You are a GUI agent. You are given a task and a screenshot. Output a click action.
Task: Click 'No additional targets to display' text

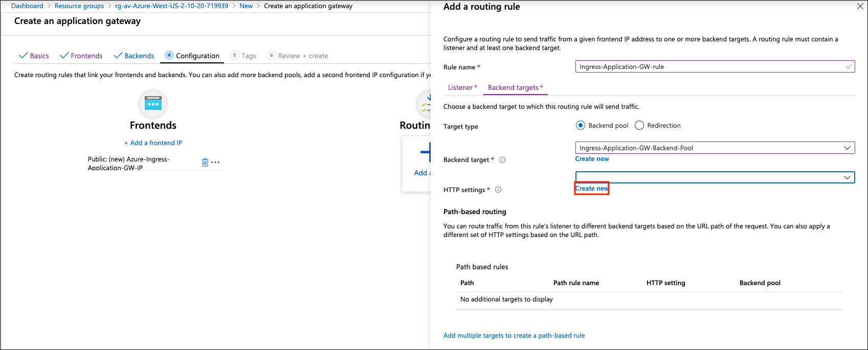pyautogui.click(x=506, y=299)
